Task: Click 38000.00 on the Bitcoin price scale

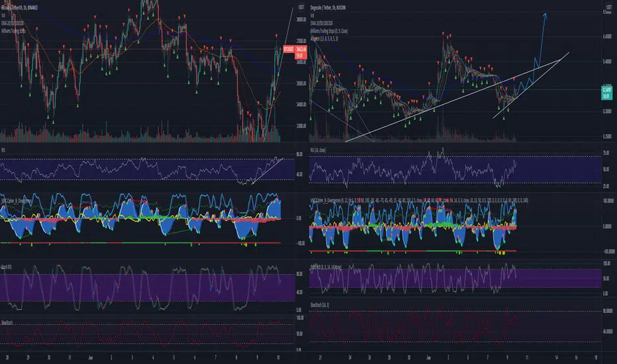Action: [301, 19]
